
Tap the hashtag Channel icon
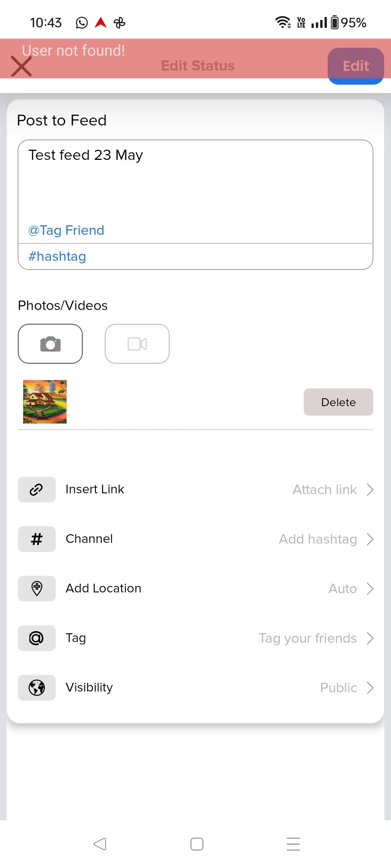pos(37,539)
